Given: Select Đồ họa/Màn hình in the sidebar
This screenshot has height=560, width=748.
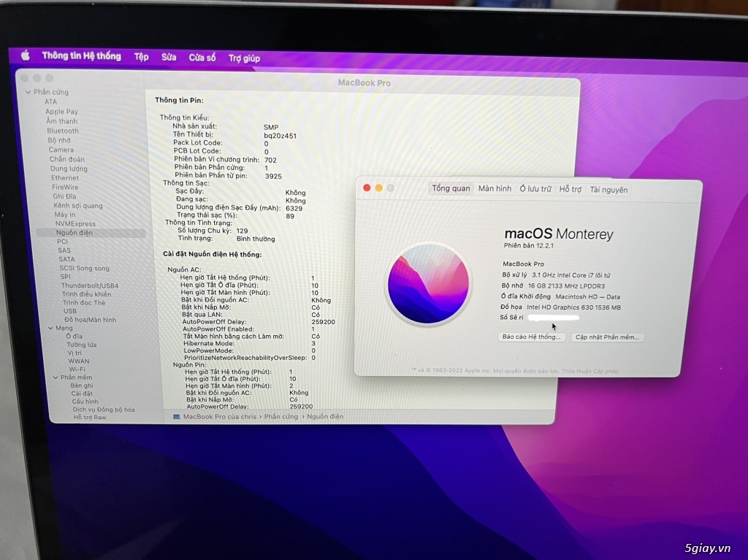Looking at the screenshot, I should (90, 320).
